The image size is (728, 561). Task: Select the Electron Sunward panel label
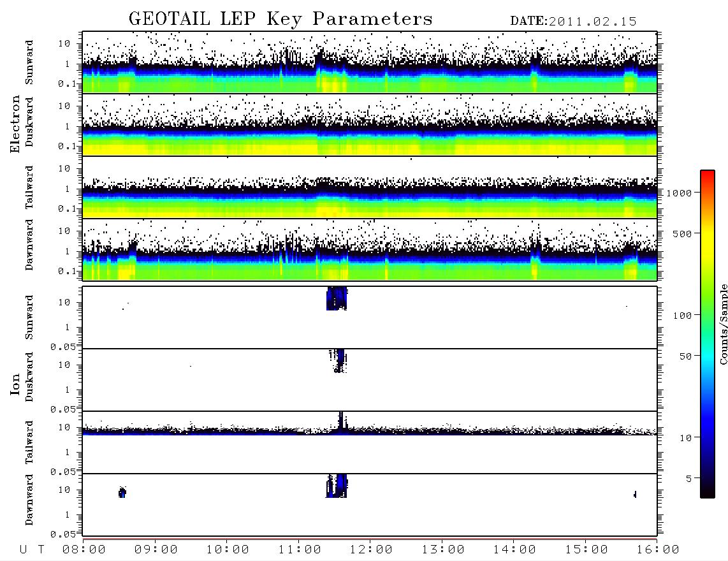coord(29,62)
